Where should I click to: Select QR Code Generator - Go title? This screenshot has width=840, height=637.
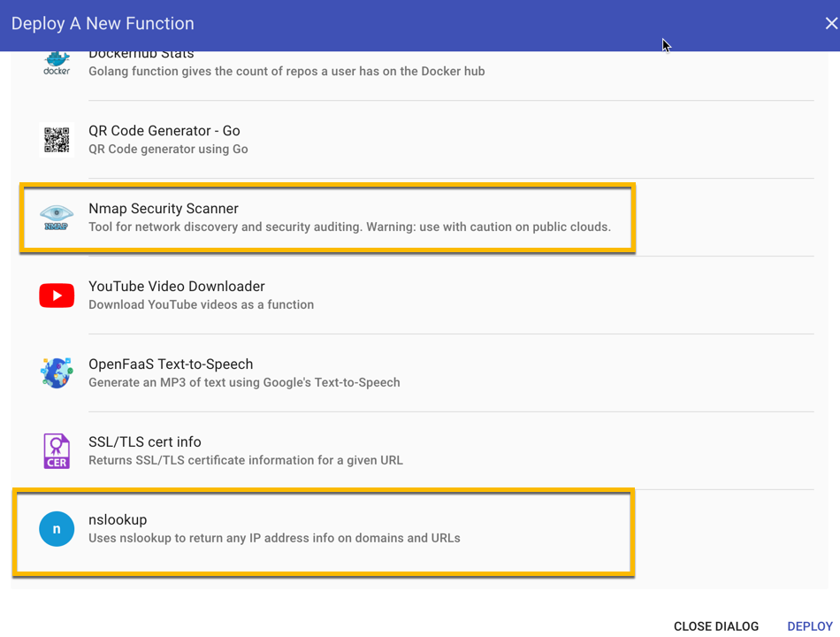(164, 131)
